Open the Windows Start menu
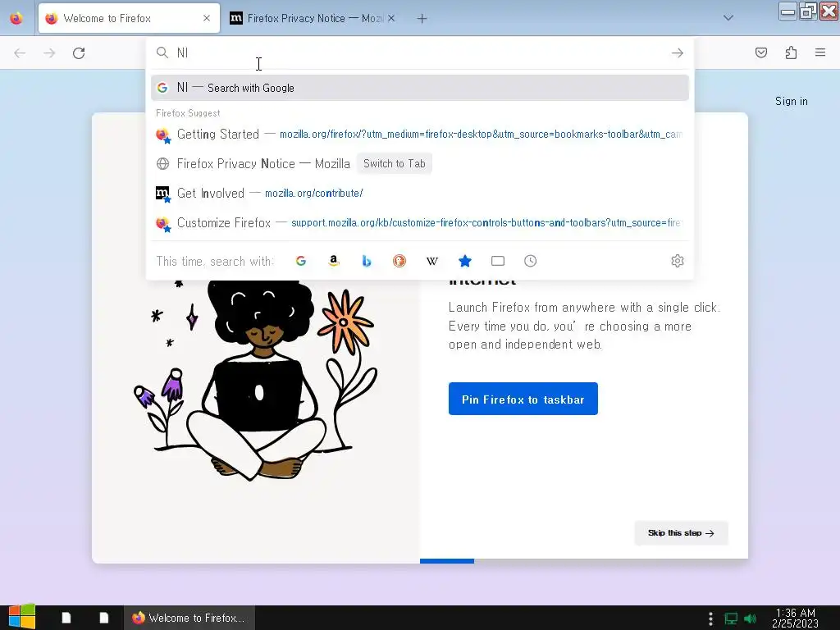Image resolution: width=840 pixels, height=630 pixels. [x=21, y=617]
